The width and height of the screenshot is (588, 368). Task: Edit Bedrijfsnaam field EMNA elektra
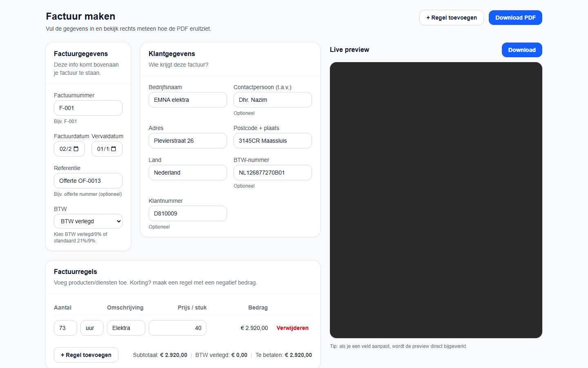[x=188, y=100]
